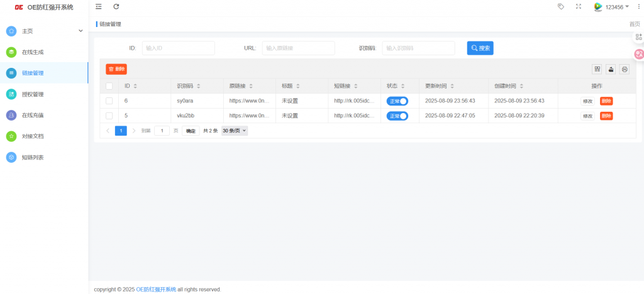Click the 对接文档 star icon
Image resolution: width=644 pixels, height=294 pixels.
click(x=11, y=136)
